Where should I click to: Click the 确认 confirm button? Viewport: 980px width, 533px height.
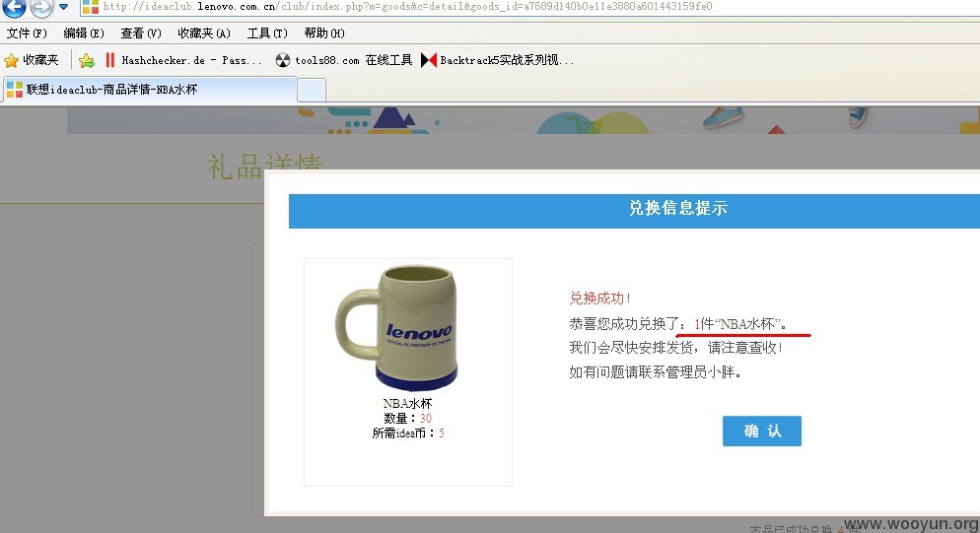coord(762,432)
